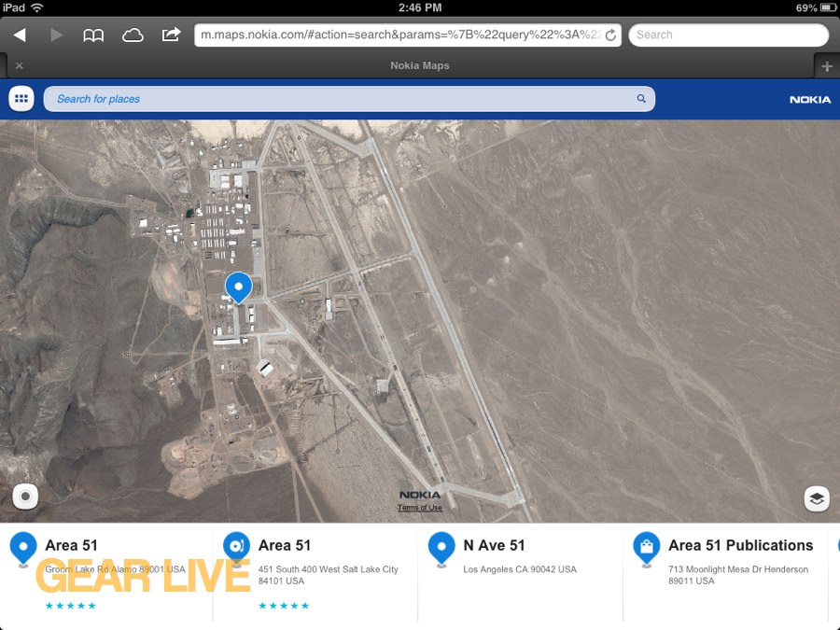This screenshot has width=840, height=630.
Task: Tap the share arrow icon
Action: click(172, 35)
